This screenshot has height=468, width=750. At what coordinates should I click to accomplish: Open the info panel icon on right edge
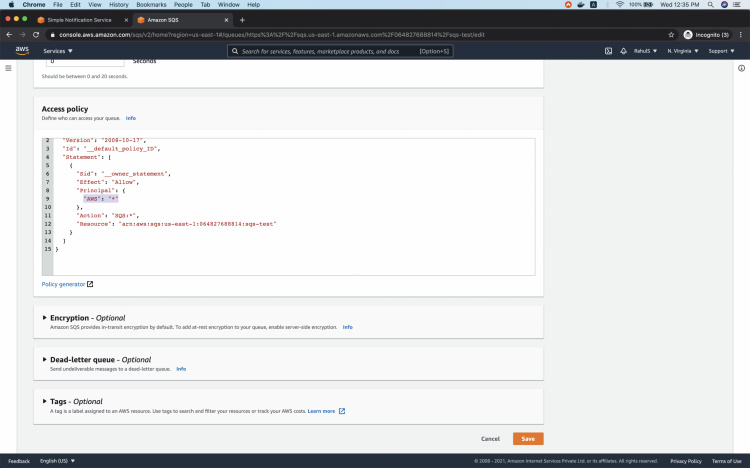[741, 68]
